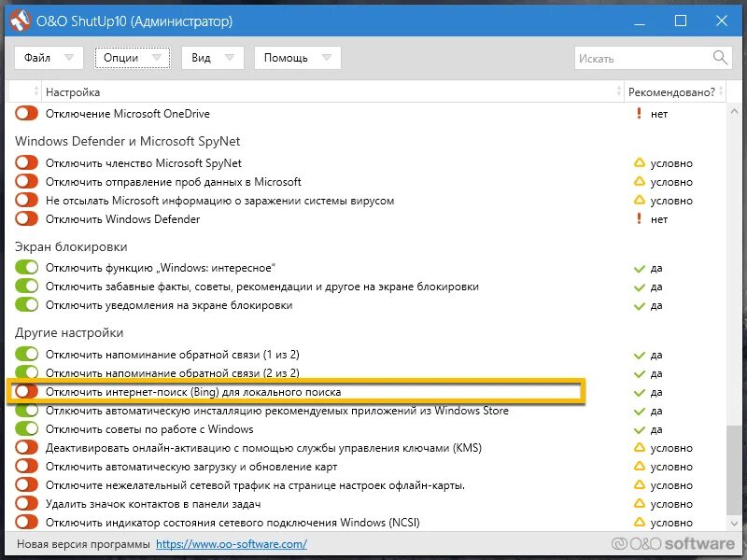Toggle Отключить советы по работе с Windows
747x560 pixels.
[x=26, y=428]
